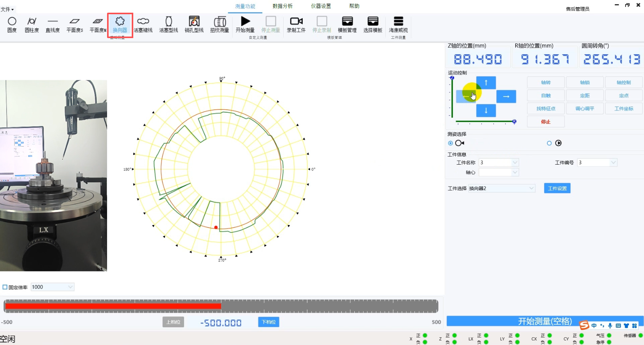Viewport: 644px width, 345px height.
Task: Click the 调心调平 centering leveling button
Action: point(585,108)
